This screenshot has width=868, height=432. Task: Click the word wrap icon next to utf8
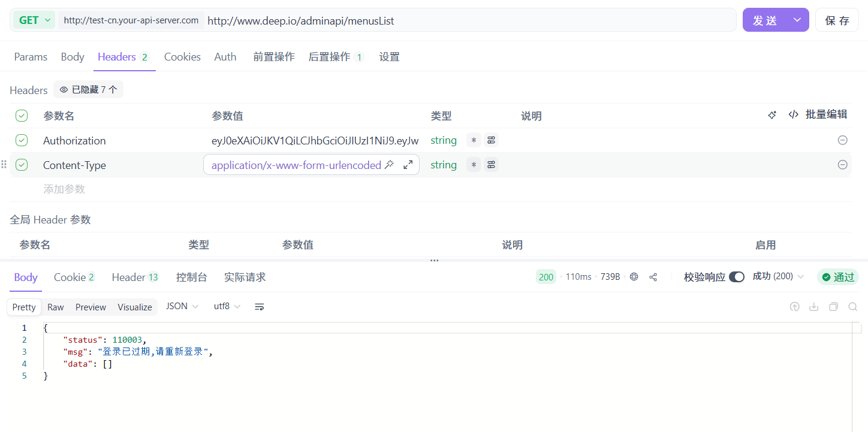[x=260, y=307]
